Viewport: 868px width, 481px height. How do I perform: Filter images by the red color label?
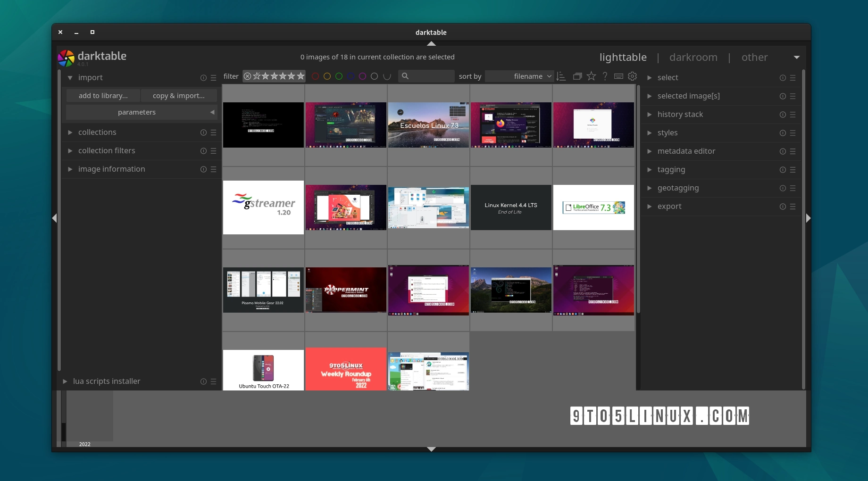(x=315, y=76)
